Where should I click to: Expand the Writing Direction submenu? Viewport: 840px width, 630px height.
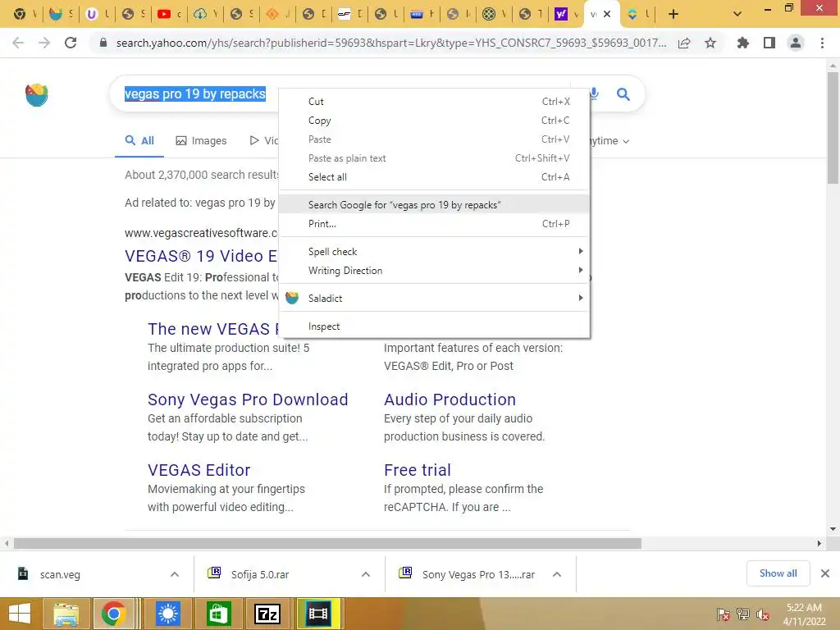click(434, 271)
